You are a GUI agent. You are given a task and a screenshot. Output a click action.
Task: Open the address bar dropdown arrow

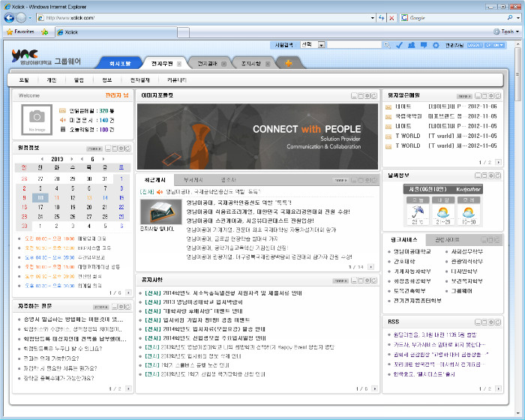pos(373,18)
